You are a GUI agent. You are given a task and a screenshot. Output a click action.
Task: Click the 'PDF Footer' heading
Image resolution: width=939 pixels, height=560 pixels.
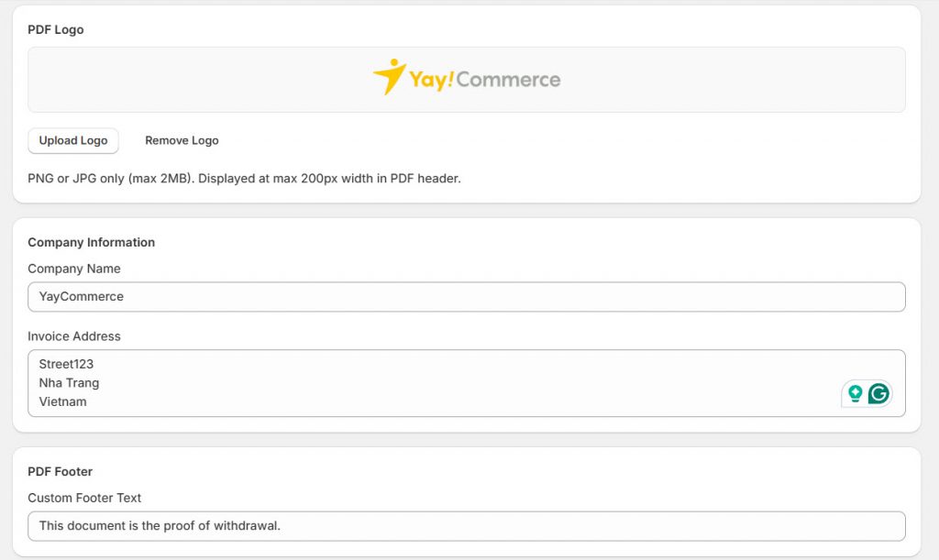(x=60, y=471)
